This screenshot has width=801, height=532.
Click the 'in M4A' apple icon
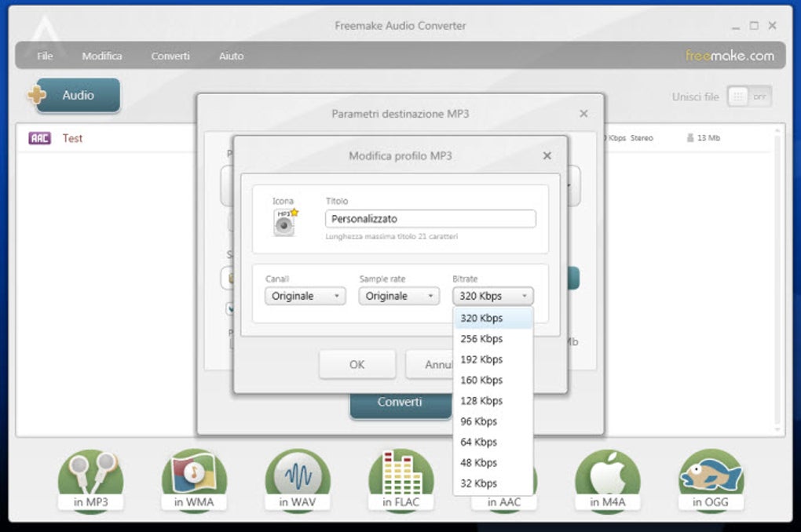tap(607, 480)
